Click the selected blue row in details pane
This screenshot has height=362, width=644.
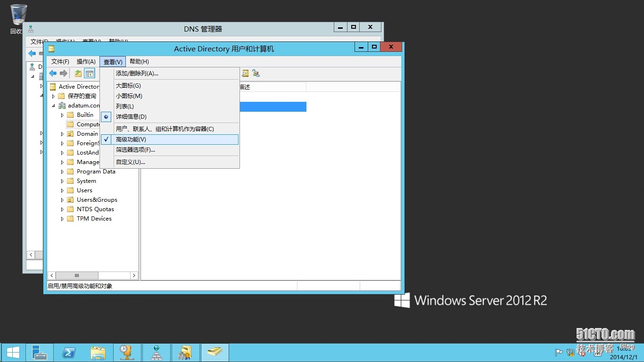272,107
